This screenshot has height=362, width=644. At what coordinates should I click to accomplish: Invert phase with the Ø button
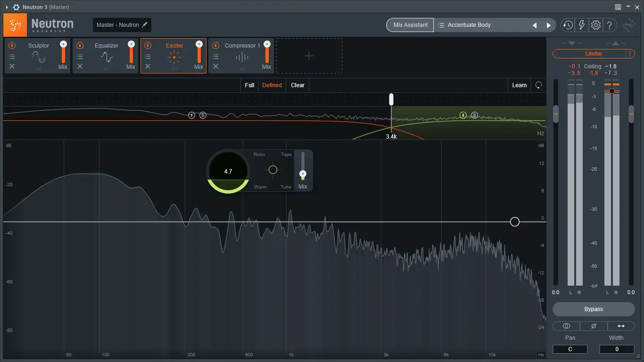coord(594,326)
